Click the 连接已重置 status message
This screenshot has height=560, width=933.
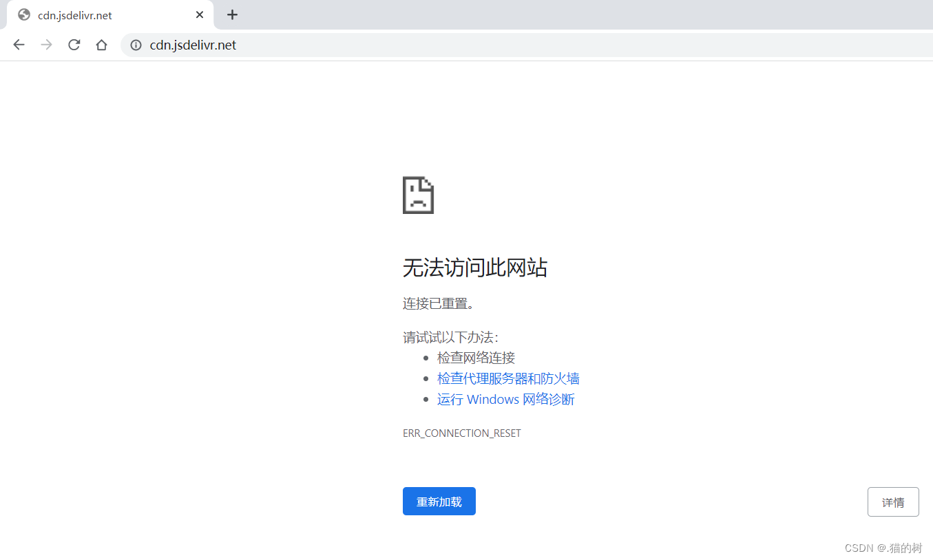point(437,303)
